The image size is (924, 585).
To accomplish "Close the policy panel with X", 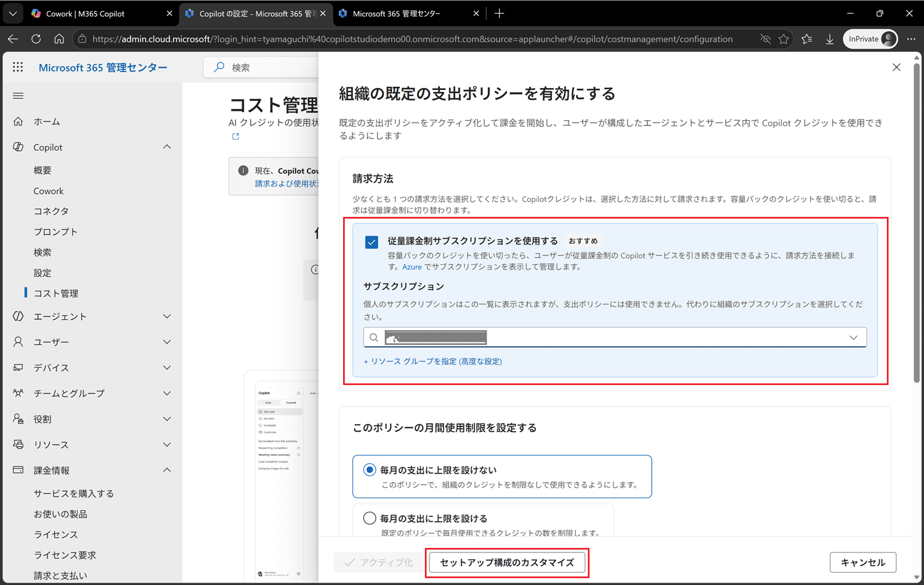I will click(896, 67).
